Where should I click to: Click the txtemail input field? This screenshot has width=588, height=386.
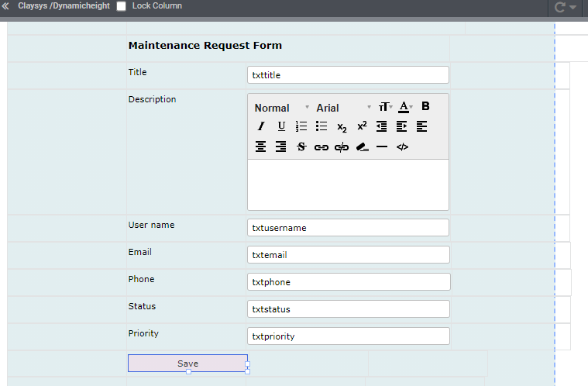tap(349, 254)
